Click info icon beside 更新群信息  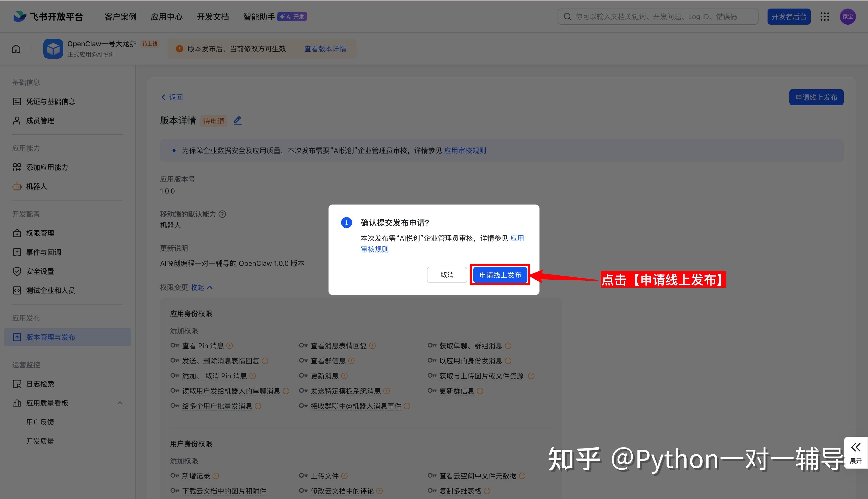pyautogui.click(x=480, y=391)
